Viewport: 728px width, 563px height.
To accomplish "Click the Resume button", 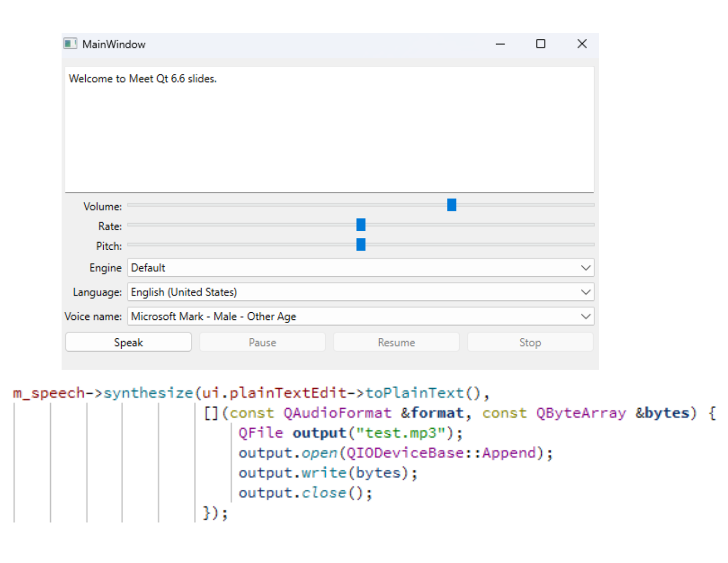I will click(396, 342).
